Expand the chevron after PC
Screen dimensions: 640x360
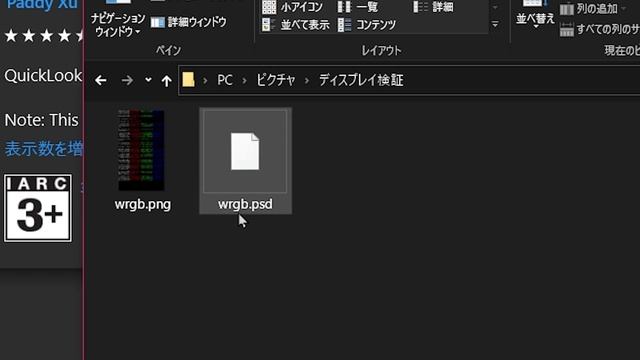(244, 80)
